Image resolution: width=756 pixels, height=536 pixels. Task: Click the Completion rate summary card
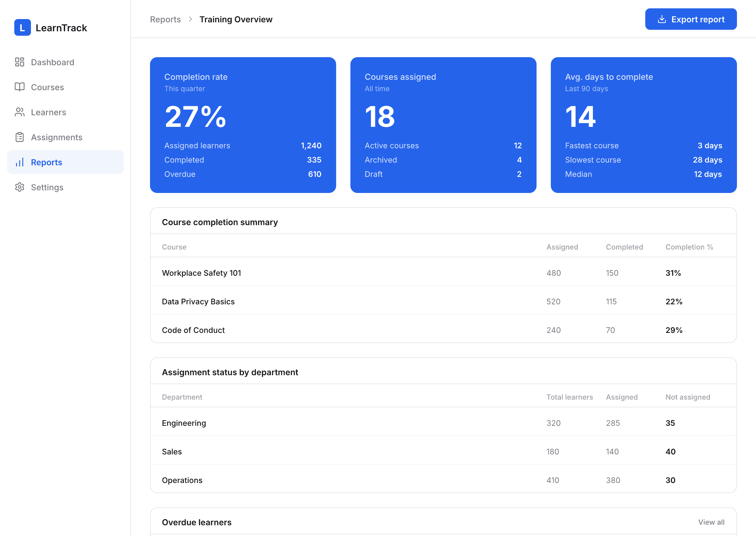(x=243, y=125)
